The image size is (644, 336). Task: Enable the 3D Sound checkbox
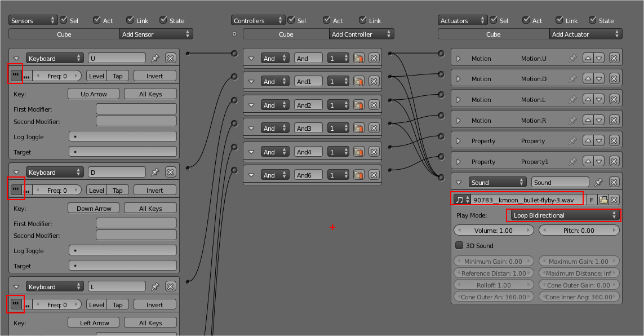(x=459, y=245)
